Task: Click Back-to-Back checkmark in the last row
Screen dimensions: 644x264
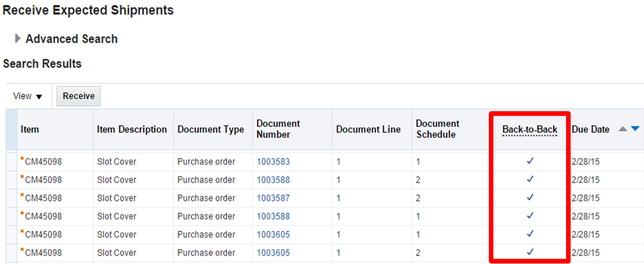Action: 530,252
